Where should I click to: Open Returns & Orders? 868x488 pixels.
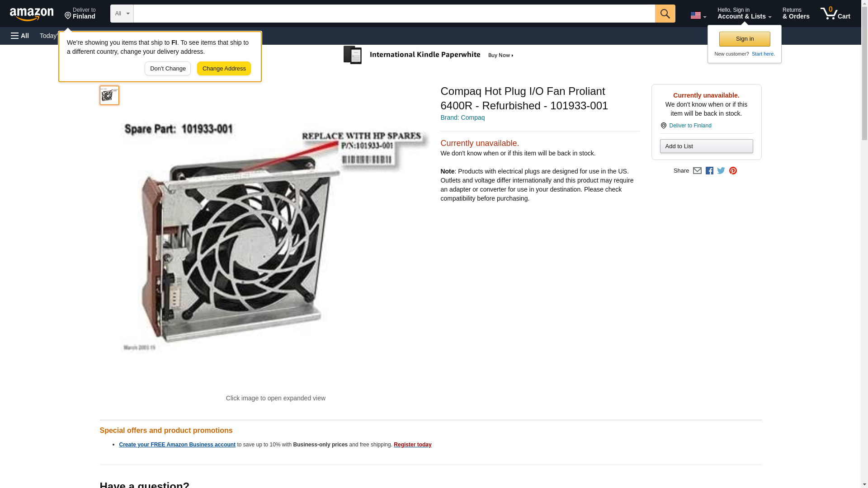[x=796, y=14]
